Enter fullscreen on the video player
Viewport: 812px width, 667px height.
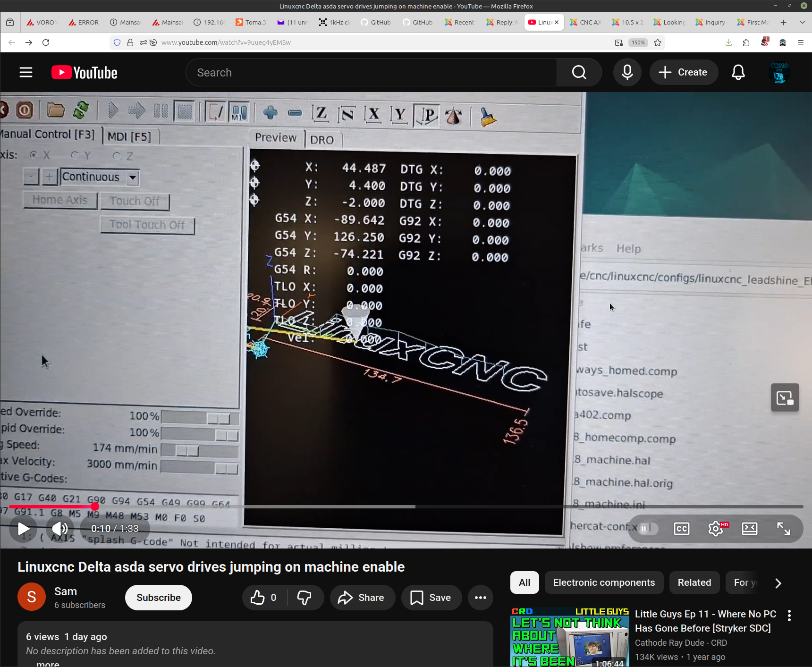coord(783,529)
